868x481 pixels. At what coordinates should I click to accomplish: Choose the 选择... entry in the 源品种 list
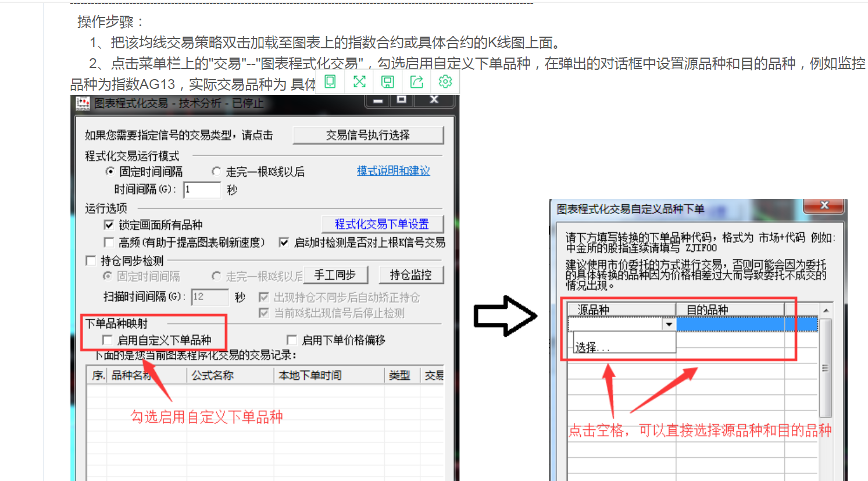coord(624,347)
